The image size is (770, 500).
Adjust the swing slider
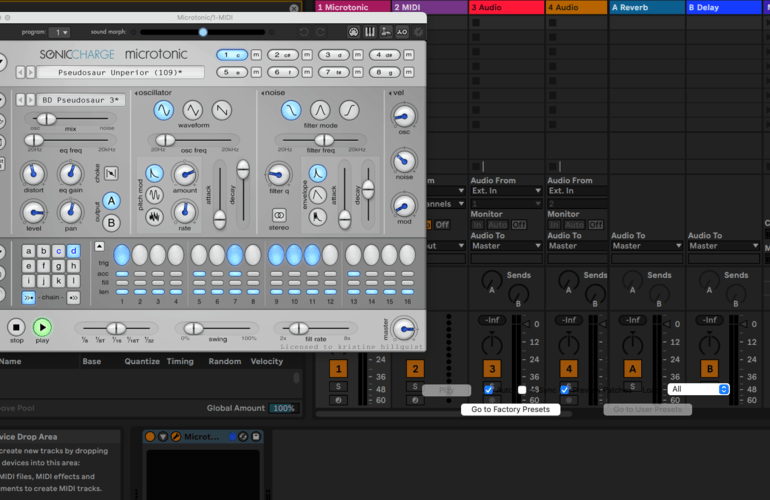(x=193, y=328)
